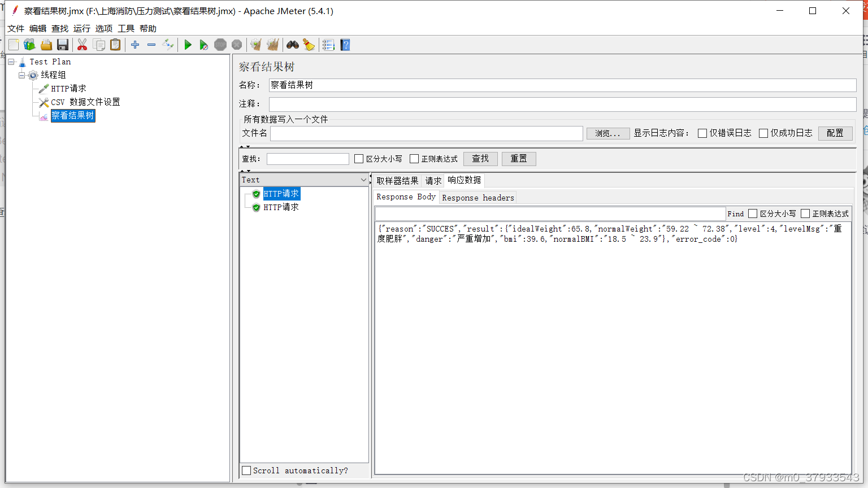Click the New test plan toolbar icon

coord(14,45)
